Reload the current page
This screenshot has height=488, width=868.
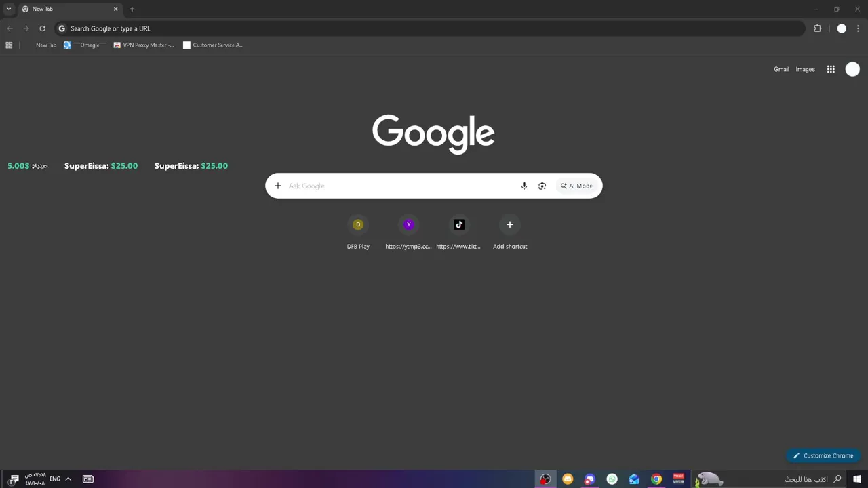pyautogui.click(x=42, y=28)
